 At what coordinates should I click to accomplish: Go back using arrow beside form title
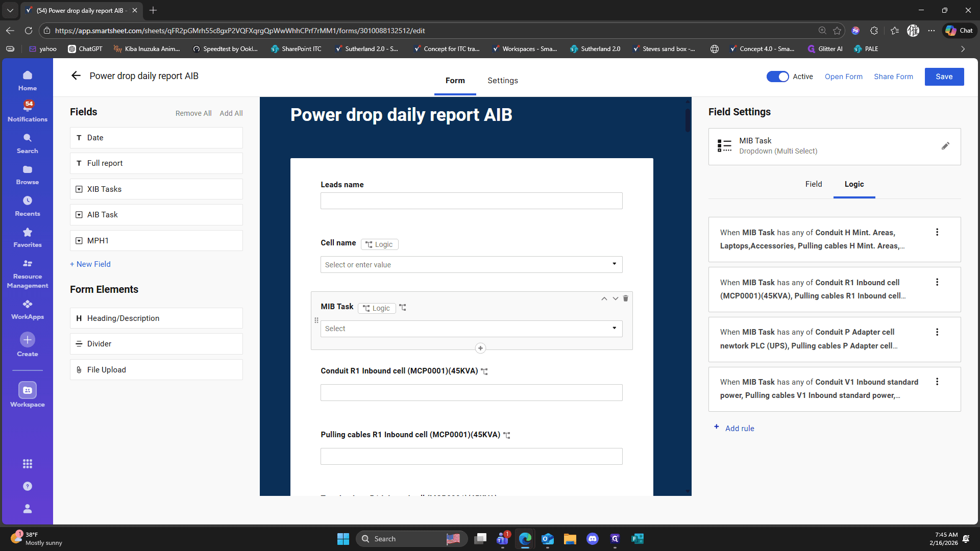[x=76, y=76]
